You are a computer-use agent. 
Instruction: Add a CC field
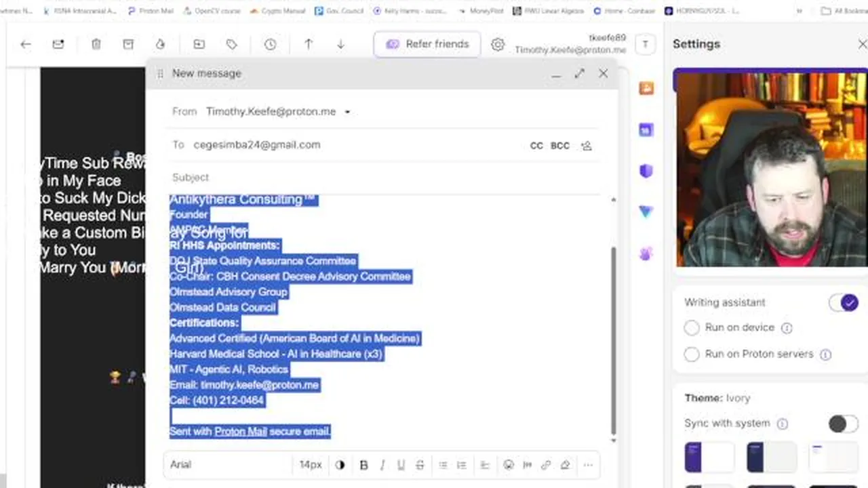[536, 146]
